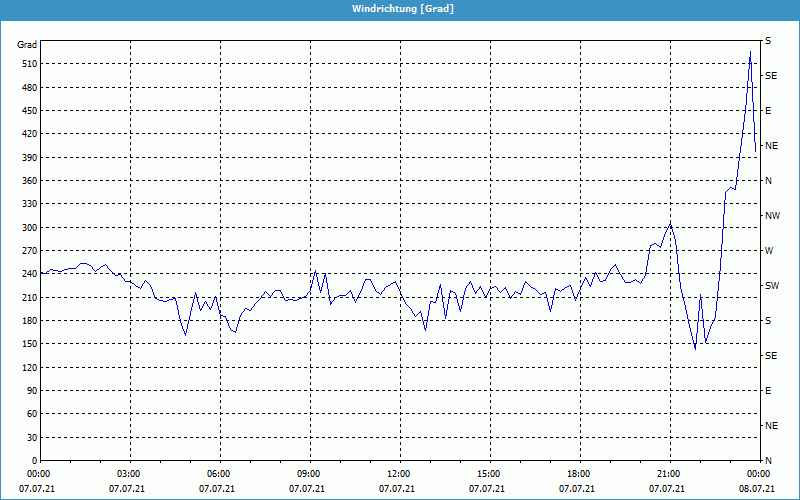Click the 240 y-axis tick label

coord(27,274)
